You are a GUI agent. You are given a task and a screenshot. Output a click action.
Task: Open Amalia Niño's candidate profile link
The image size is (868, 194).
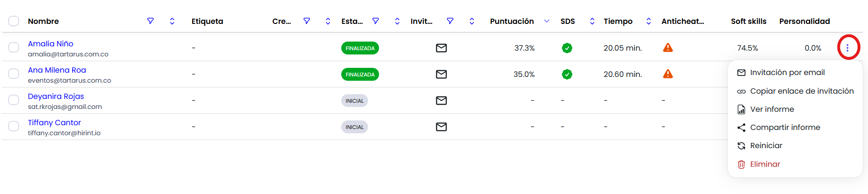[51, 44]
